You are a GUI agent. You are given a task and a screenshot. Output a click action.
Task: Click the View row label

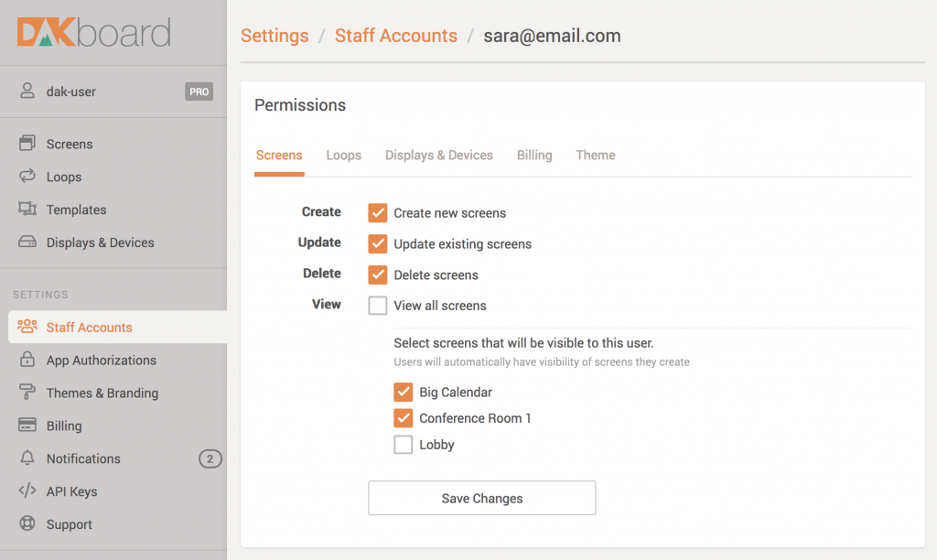327,304
